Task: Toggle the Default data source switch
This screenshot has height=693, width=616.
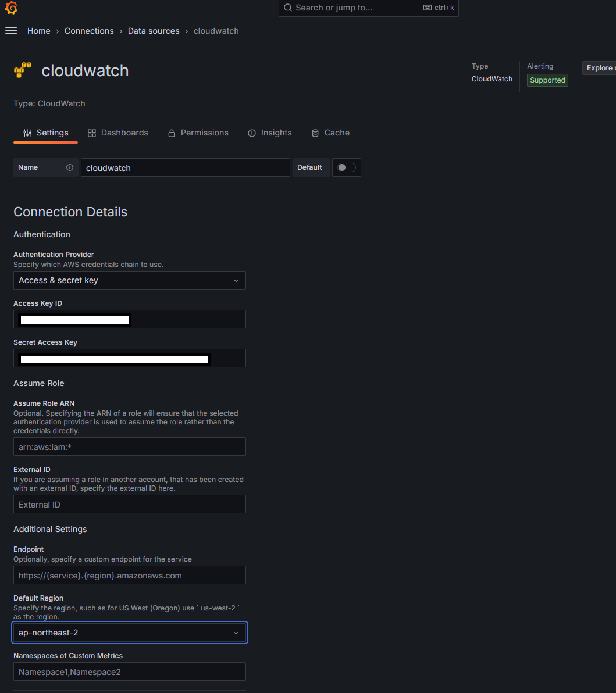Action: (x=346, y=167)
